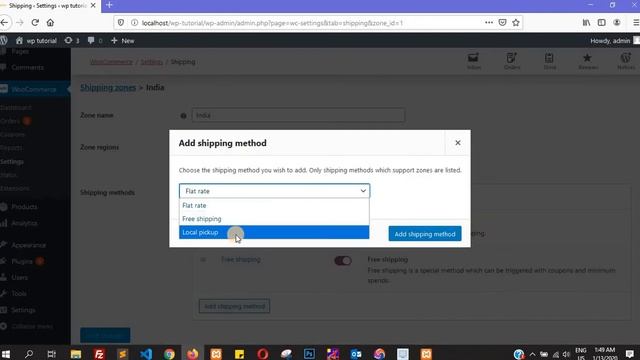The image size is (640, 360).
Task: Open the comments bubble in admin bar
Action: point(95,41)
